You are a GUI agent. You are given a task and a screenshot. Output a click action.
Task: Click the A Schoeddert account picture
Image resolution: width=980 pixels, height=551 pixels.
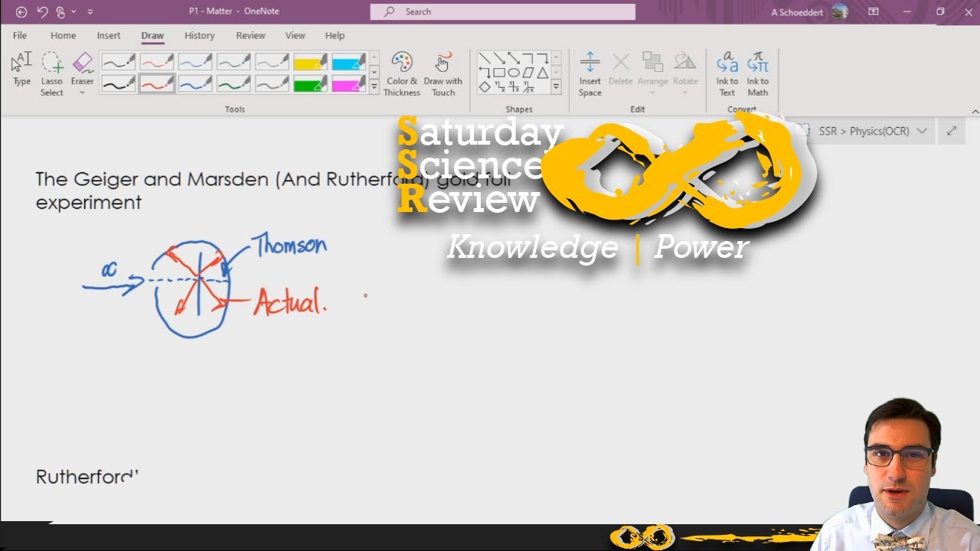pyautogui.click(x=840, y=11)
